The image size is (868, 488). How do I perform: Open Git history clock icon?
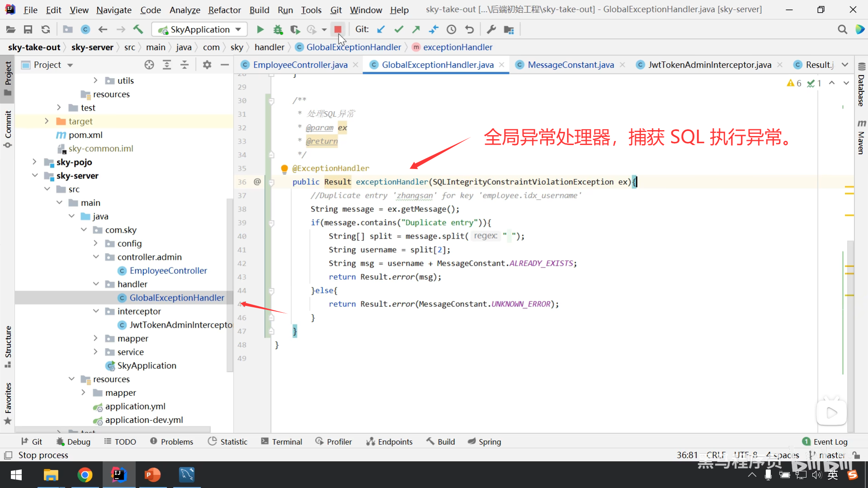point(451,29)
